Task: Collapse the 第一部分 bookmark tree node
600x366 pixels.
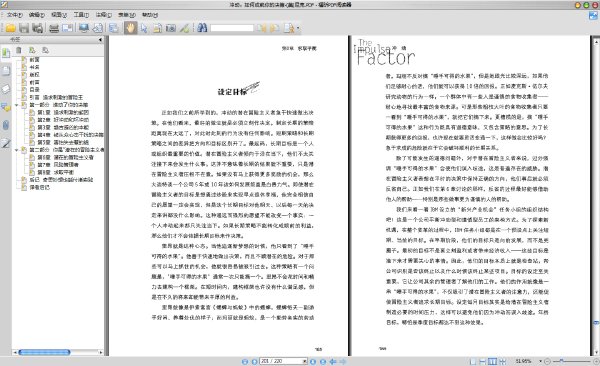Action: [16, 105]
